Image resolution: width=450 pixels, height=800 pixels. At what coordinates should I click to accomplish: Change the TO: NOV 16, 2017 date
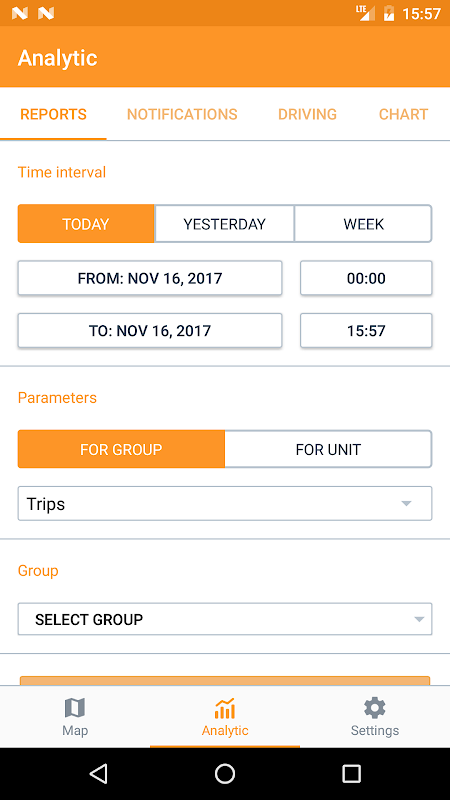tap(150, 331)
